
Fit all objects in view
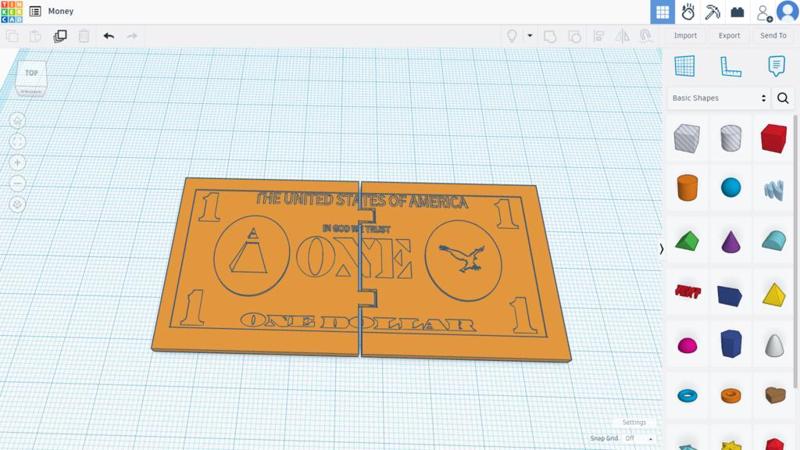pyautogui.click(x=17, y=142)
